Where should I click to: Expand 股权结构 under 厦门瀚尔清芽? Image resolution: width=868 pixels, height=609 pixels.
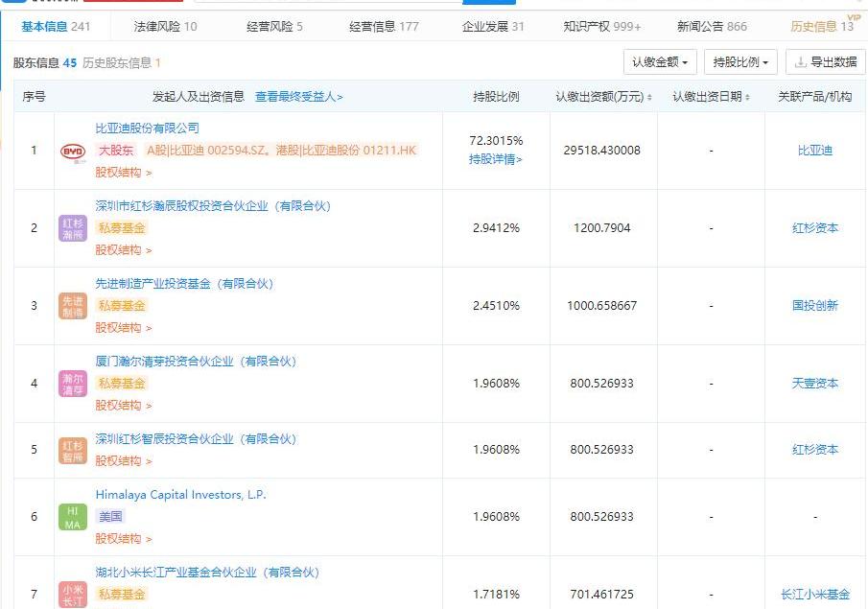123,406
